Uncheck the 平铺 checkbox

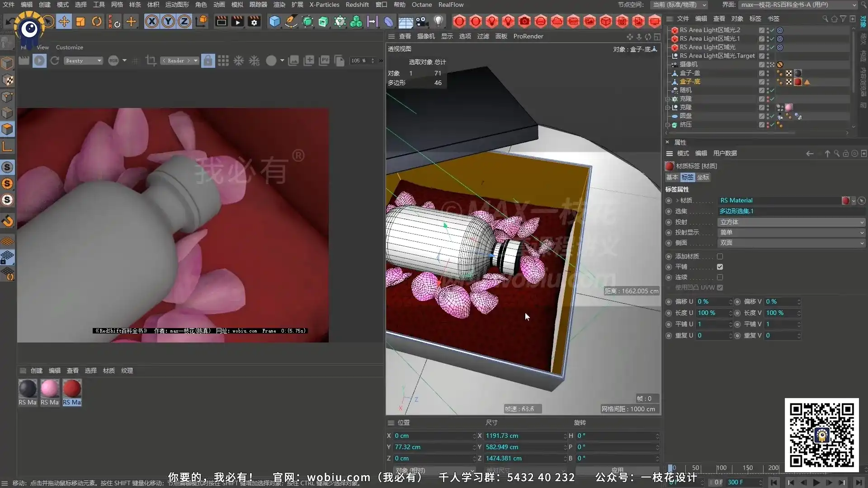720,267
